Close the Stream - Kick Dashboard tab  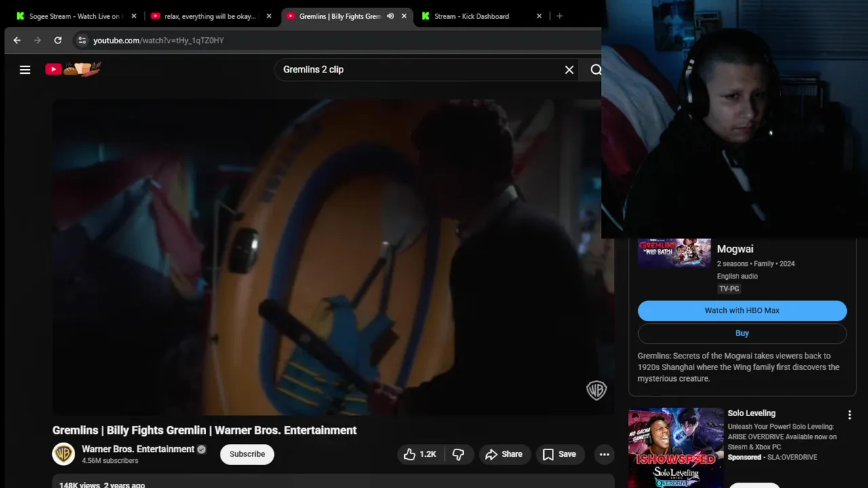click(539, 16)
